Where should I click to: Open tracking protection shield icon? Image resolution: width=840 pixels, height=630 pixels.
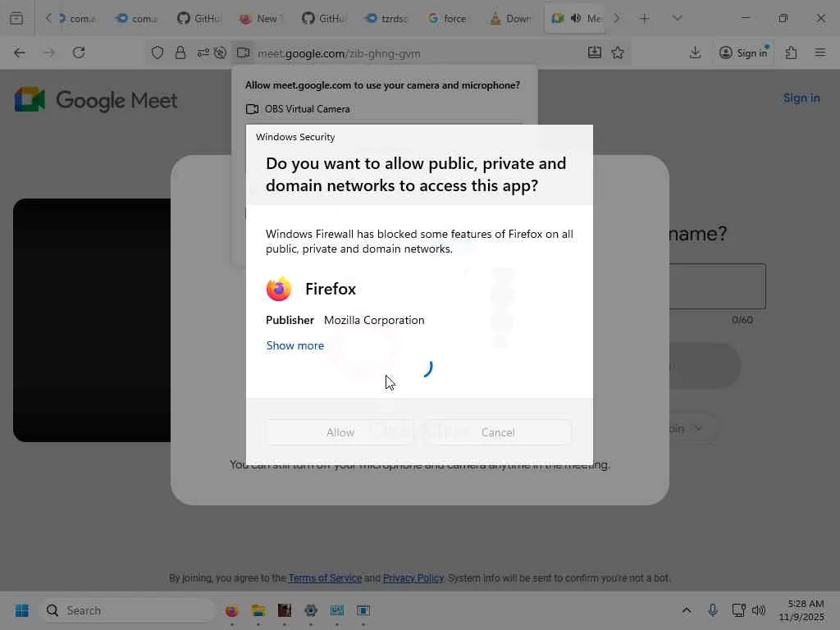pyautogui.click(x=157, y=52)
